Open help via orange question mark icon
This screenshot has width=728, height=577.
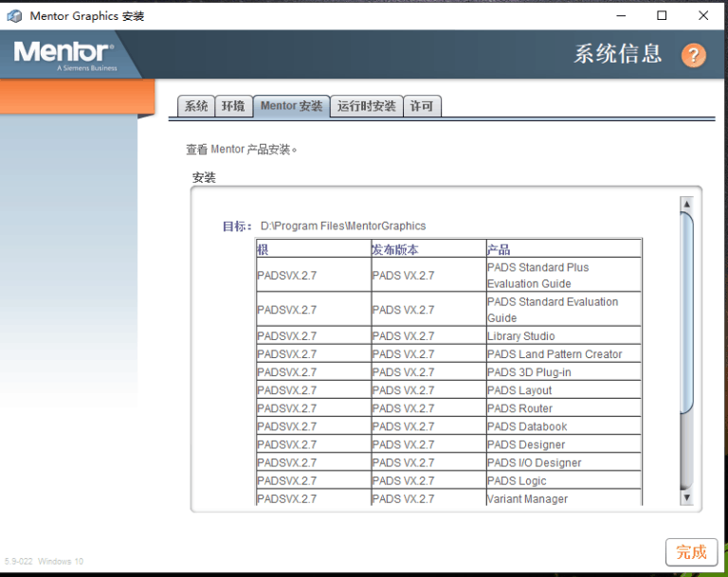coord(693,55)
